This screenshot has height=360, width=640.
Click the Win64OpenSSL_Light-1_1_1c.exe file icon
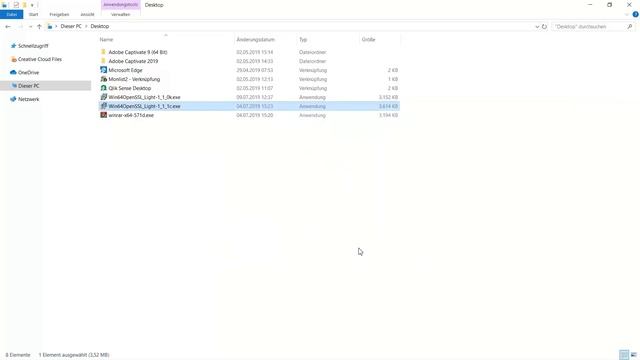click(x=104, y=106)
